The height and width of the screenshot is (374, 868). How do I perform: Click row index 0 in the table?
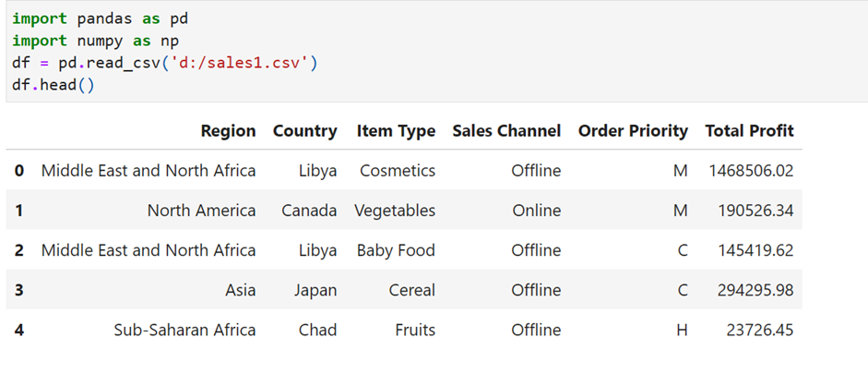(x=19, y=171)
